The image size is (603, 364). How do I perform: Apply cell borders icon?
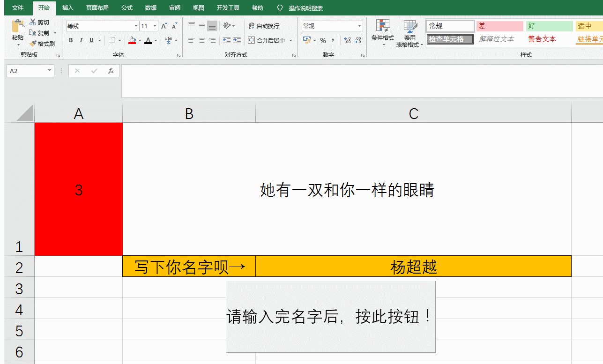coord(112,40)
